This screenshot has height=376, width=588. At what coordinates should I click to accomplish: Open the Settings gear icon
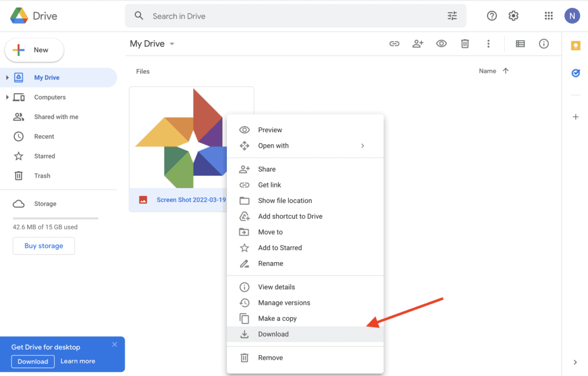click(513, 16)
